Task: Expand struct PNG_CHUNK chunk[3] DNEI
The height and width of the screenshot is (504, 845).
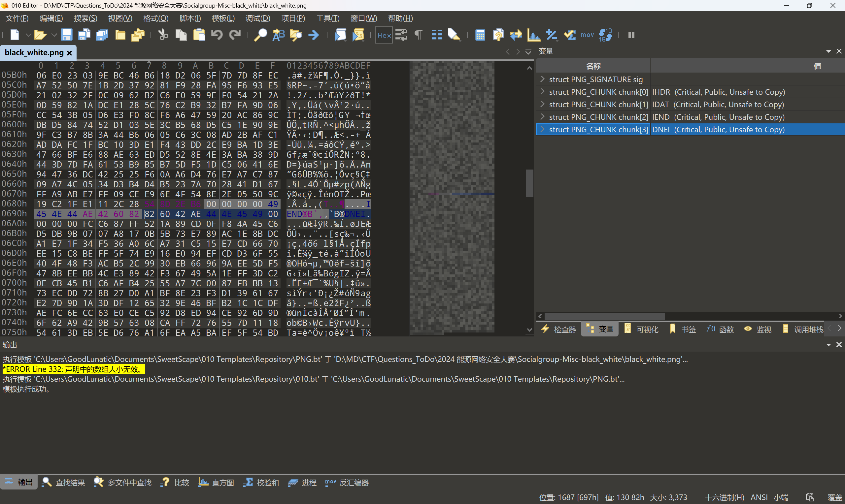Action: point(542,129)
